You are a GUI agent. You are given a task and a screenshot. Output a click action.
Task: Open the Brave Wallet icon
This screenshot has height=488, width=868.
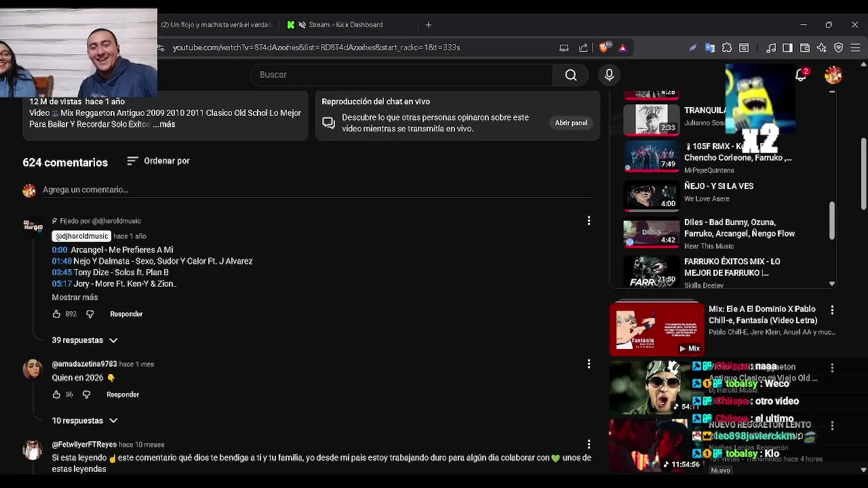pos(805,47)
